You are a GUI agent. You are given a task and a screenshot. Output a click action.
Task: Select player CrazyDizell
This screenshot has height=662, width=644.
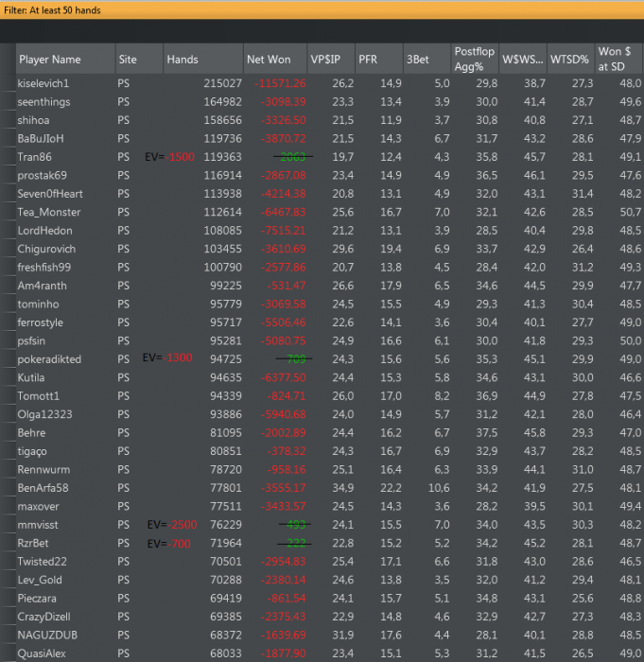coord(44,617)
